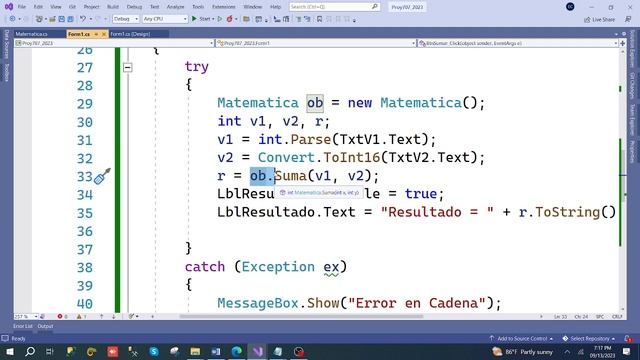
Task: Click the next issue down arrow
Action: pos(113,316)
